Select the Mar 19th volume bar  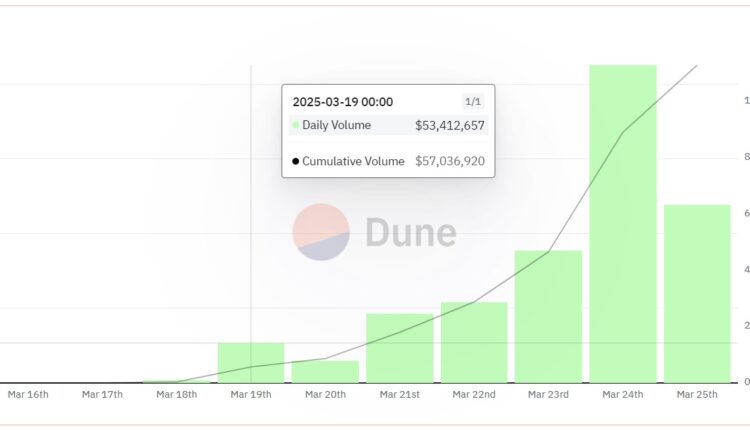[x=251, y=362]
